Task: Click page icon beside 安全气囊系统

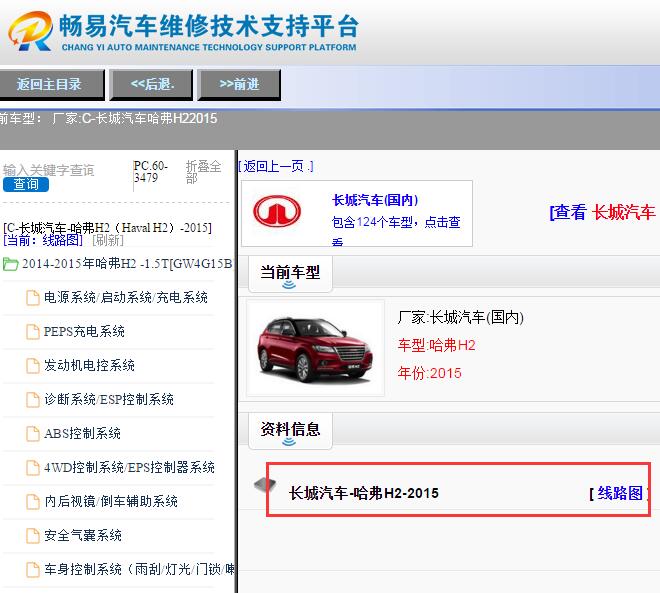Action: (x=33, y=536)
